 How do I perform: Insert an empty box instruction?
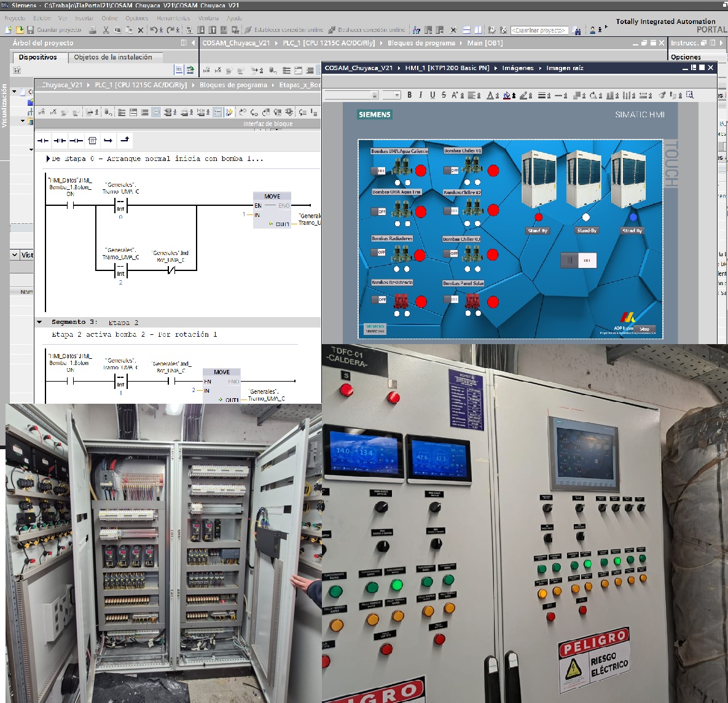92,140
